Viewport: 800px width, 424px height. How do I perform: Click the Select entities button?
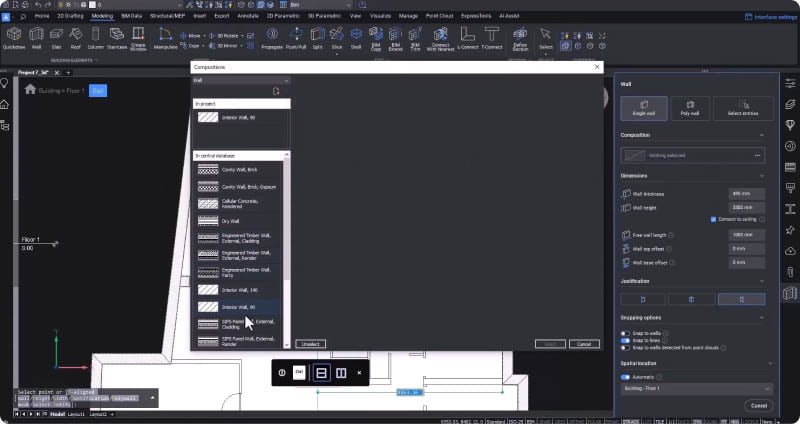pos(743,109)
